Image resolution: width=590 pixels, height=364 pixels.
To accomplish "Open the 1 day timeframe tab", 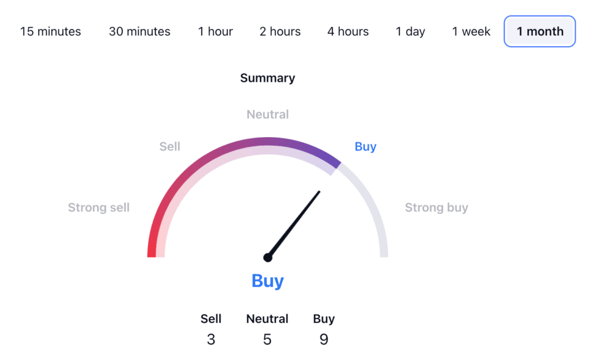I will [x=410, y=31].
